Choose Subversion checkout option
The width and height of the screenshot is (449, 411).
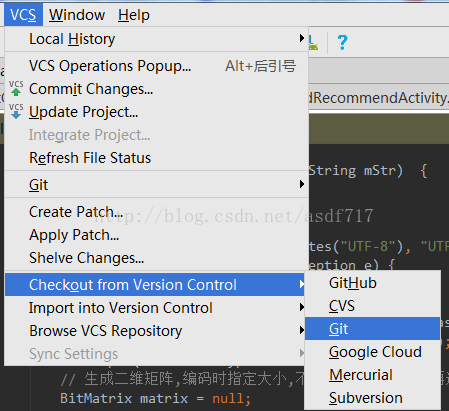click(x=373, y=398)
